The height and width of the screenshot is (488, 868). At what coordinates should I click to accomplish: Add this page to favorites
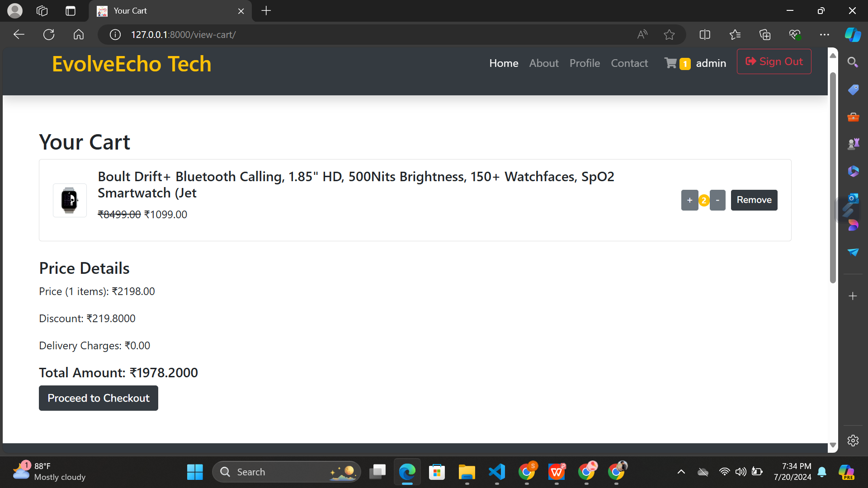(x=670, y=35)
